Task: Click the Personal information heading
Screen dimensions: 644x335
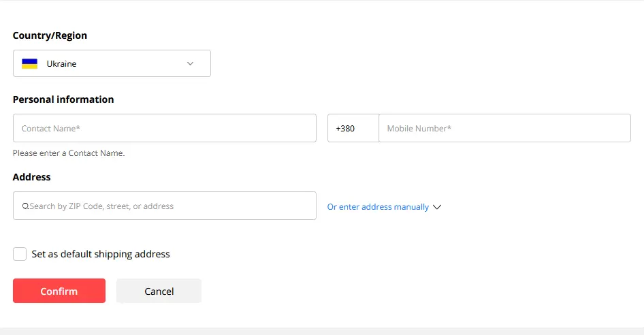Action: (x=63, y=99)
